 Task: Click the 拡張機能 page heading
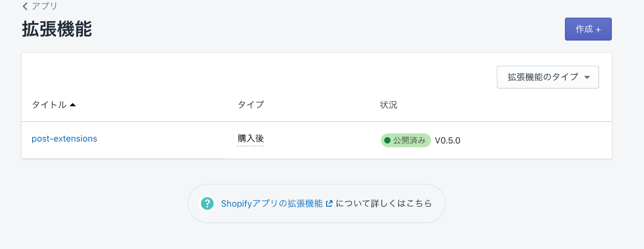pyautogui.click(x=57, y=29)
